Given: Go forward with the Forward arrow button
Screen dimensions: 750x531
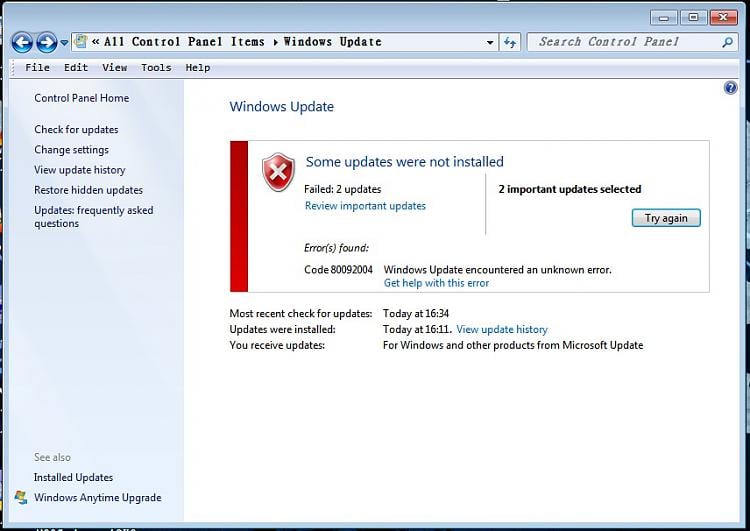Looking at the screenshot, I should (46, 42).
